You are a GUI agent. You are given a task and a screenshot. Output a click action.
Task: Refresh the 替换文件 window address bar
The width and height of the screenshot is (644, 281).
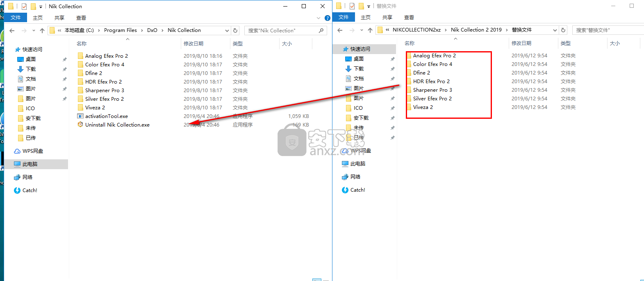pos(563,30)
